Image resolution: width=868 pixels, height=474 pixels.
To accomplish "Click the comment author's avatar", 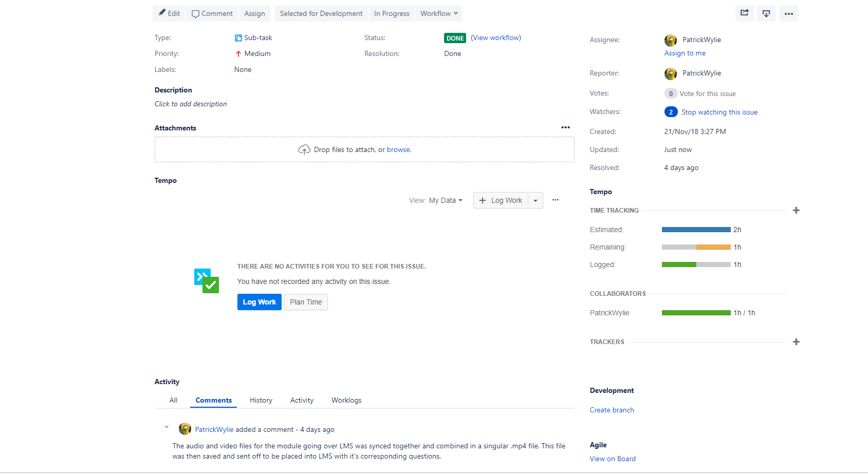I will 185,429.
